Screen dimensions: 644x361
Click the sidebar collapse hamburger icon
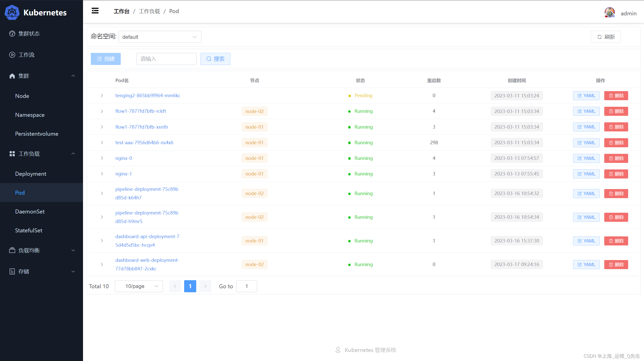pyautogui.click(x=95, y=11)
